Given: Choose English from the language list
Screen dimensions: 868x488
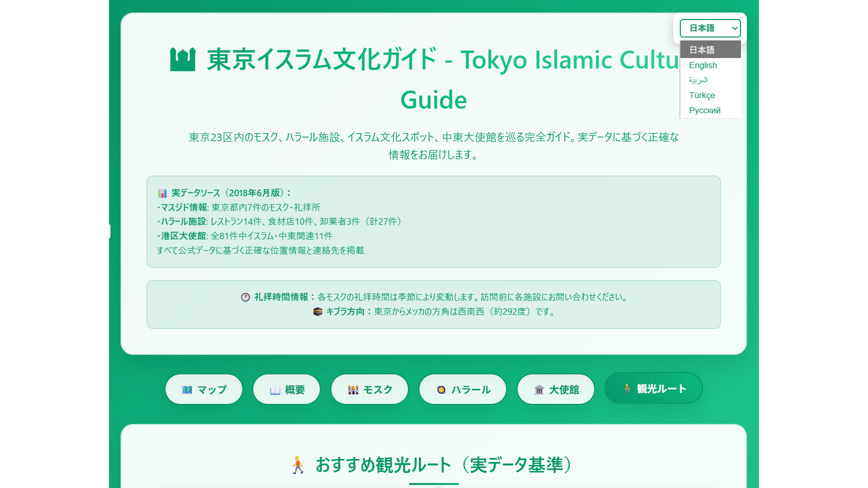Looking at the screenshot, I should [x=710, y=65].
